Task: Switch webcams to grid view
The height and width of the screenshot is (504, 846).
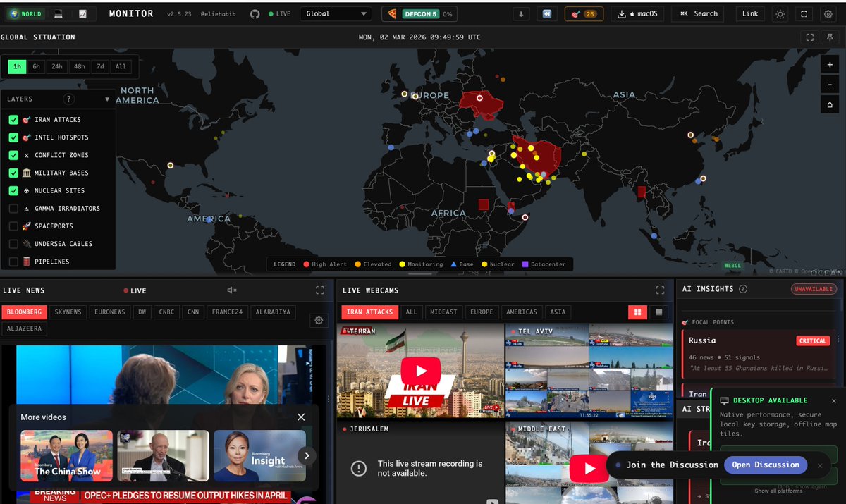Action: coord(637,312)
